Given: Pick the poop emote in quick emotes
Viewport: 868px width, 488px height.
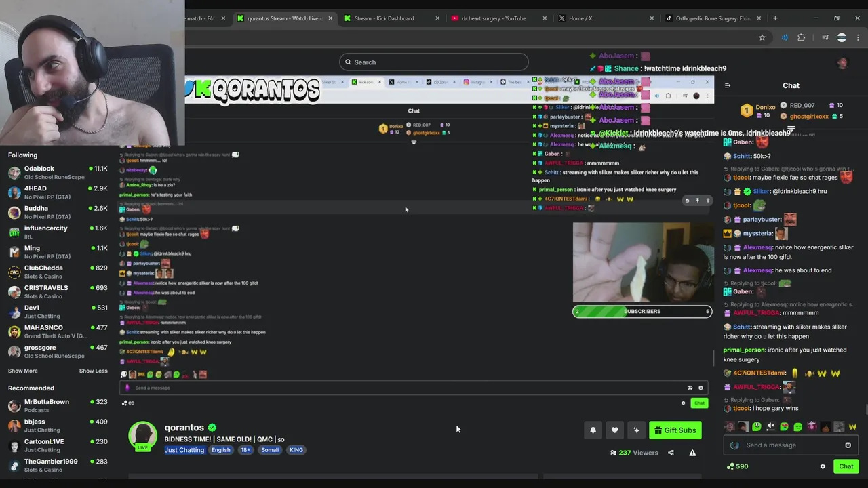Looking at the screenshot, I should coord(825,427).
